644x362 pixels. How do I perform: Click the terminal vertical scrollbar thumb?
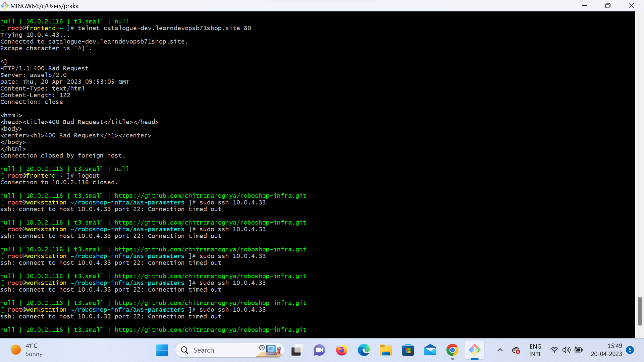[x=640, y=311]
